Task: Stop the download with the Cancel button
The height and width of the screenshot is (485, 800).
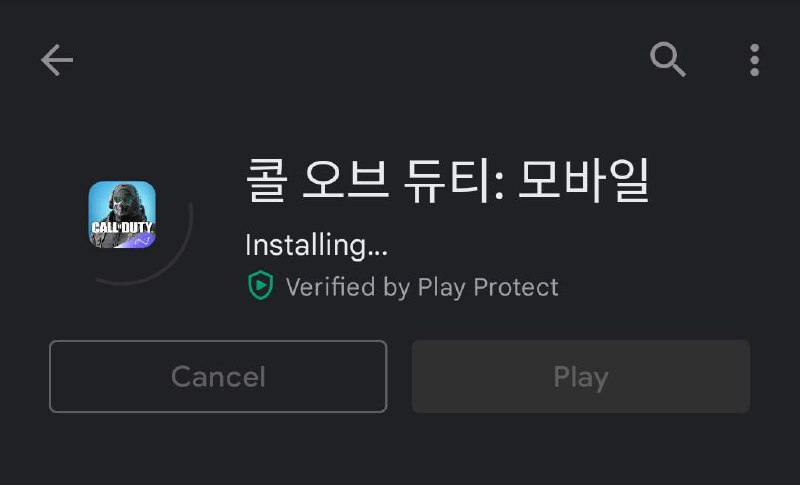Action: point(218,376)
